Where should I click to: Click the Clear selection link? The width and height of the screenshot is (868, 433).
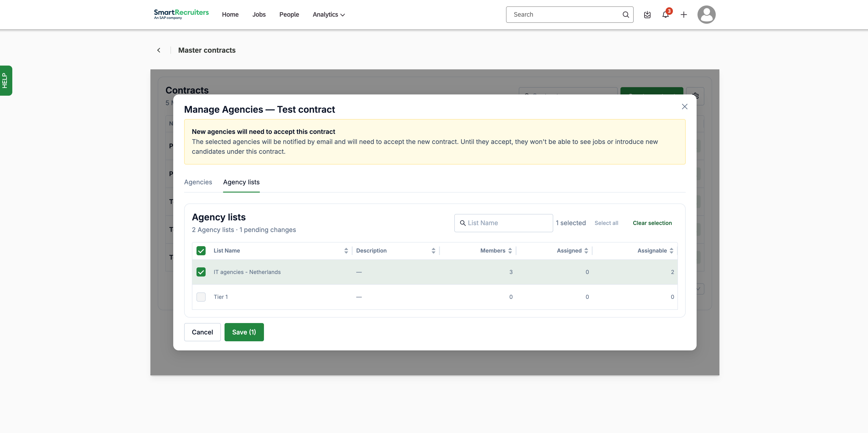tap(652, 223)
